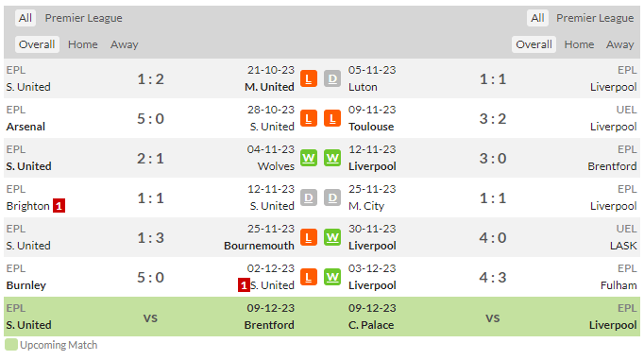Select right Overall tab
Screen dimensions: 644x360
coord(534,44)
